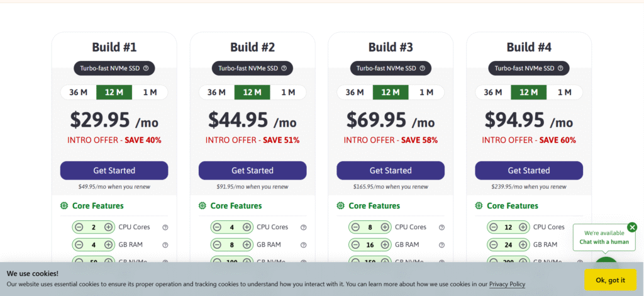Select the 1 M billing term for Build #2
The image size is (644, 296).
[x=288, y=93]
